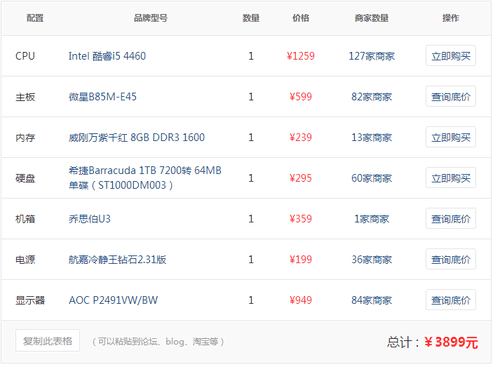Click 127家商家 merchant count
The image size is (500, 367).
[x=372, y=56]
